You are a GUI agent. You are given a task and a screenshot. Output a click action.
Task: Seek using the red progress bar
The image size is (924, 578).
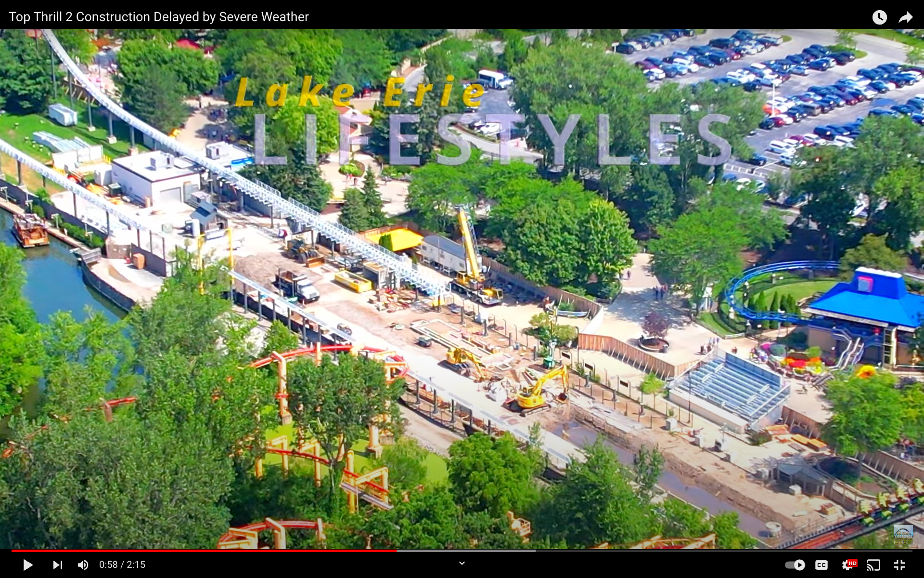point(462,550)
